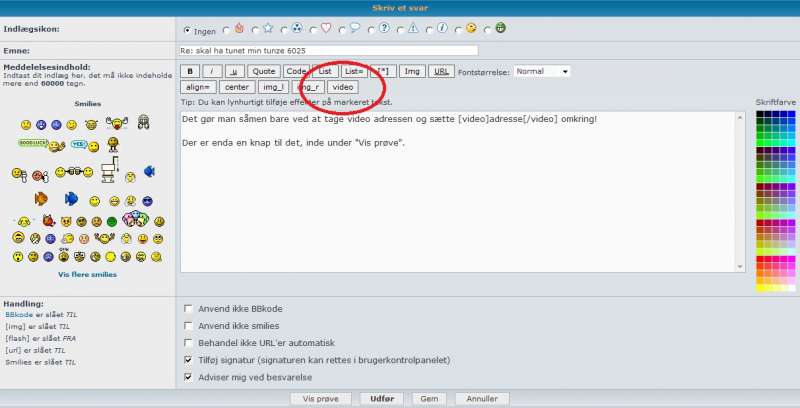Insert the orange goldfish smiley
This screenshot has height=408, width=800.
coord(42,198)
